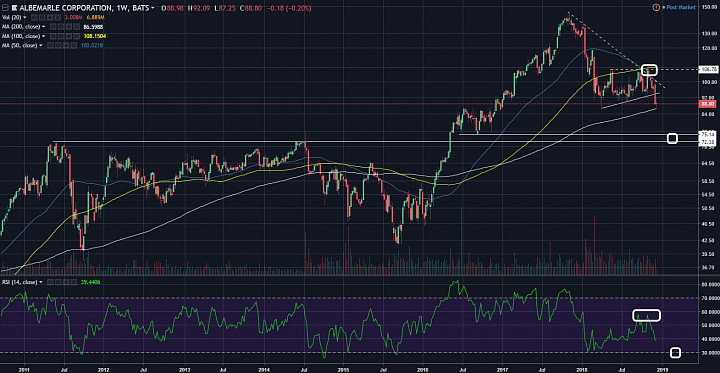Click the exchange flag icon beside Albemarle title
The height and width of the screenshot is (373, 720).
click(x=14, y=8)
